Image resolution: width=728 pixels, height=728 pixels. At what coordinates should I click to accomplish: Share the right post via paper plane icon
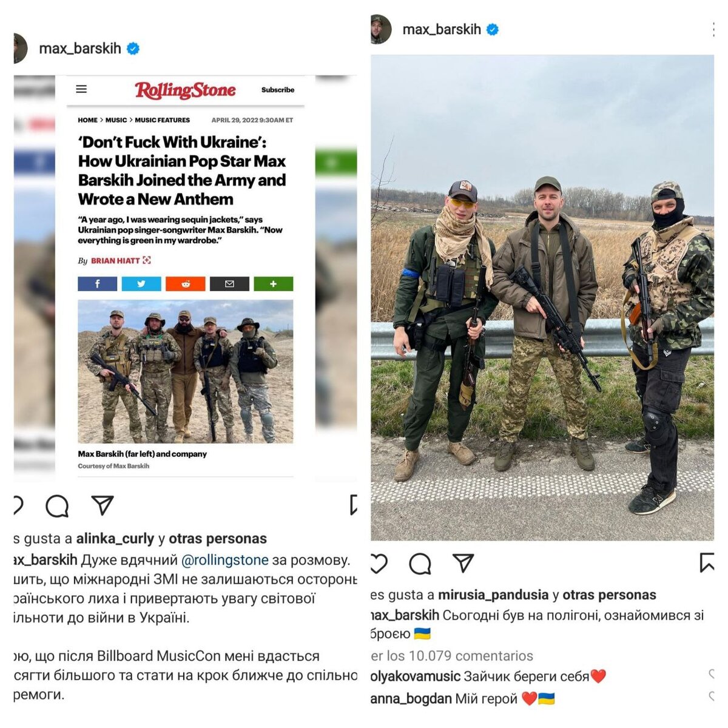pyautogui.click(x=463, y=563)
